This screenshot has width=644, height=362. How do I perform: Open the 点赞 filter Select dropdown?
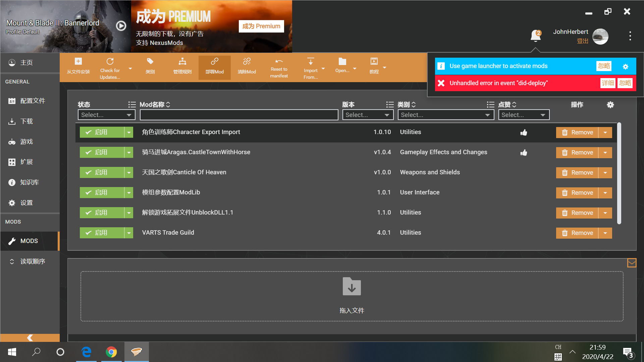point(524,115)
